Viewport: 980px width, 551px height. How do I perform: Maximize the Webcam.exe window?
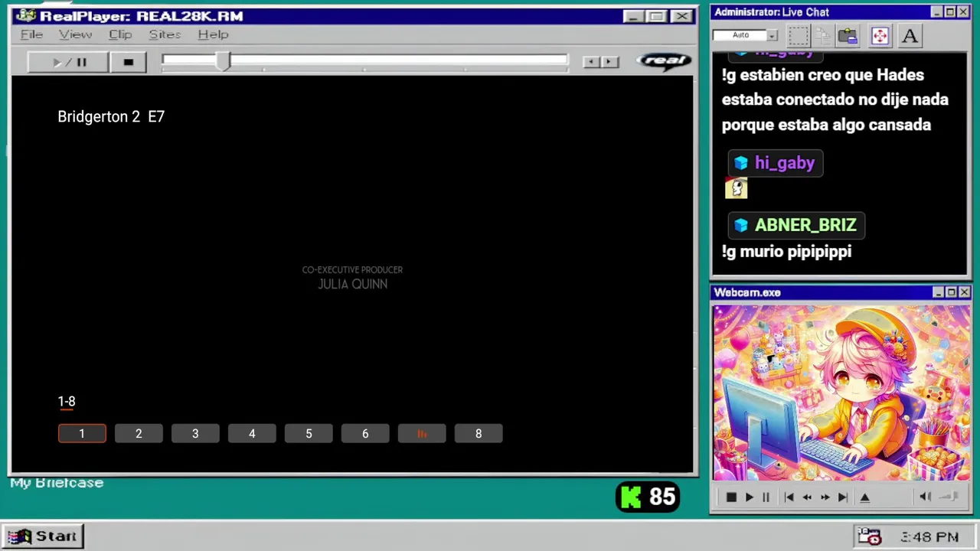point(952,292)
